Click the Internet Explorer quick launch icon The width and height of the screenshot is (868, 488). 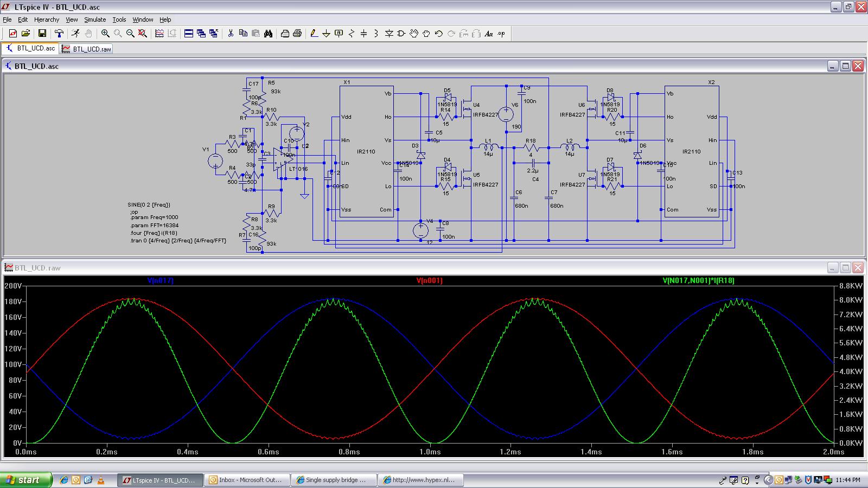pos(64,480)
